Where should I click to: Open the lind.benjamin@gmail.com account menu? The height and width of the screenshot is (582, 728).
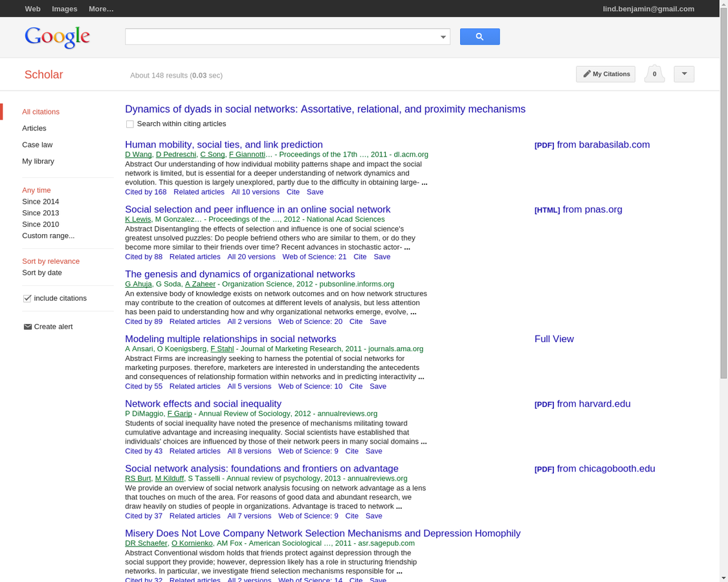(648, 9)
